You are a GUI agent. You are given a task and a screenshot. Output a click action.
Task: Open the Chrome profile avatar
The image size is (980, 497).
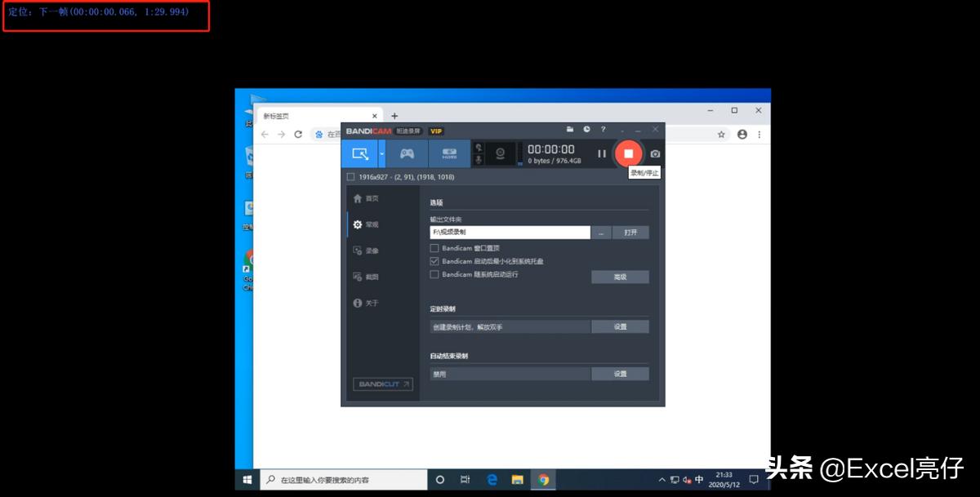(742, 134)
